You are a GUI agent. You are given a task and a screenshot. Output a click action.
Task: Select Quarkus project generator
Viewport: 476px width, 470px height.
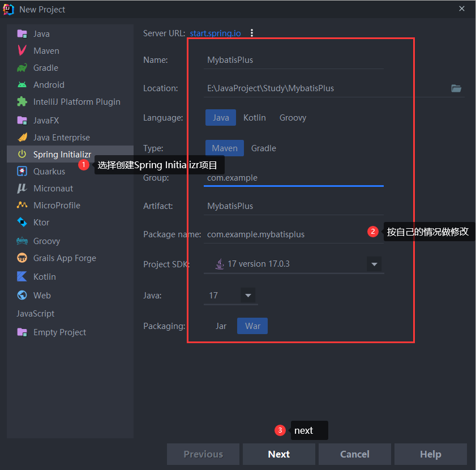pos(70,171)
